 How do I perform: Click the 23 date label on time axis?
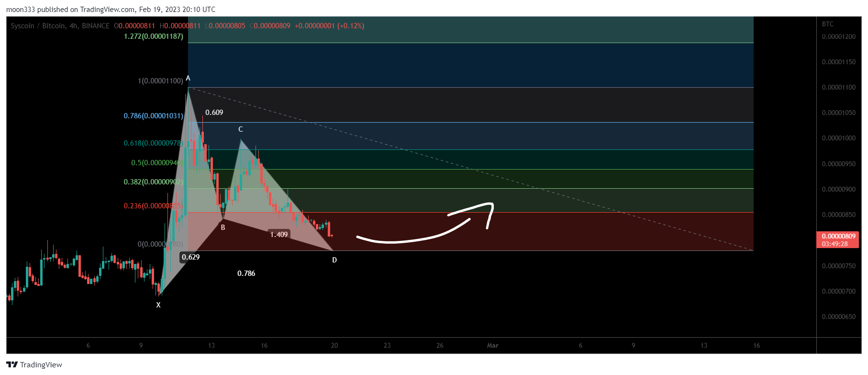tap(387, 345)
